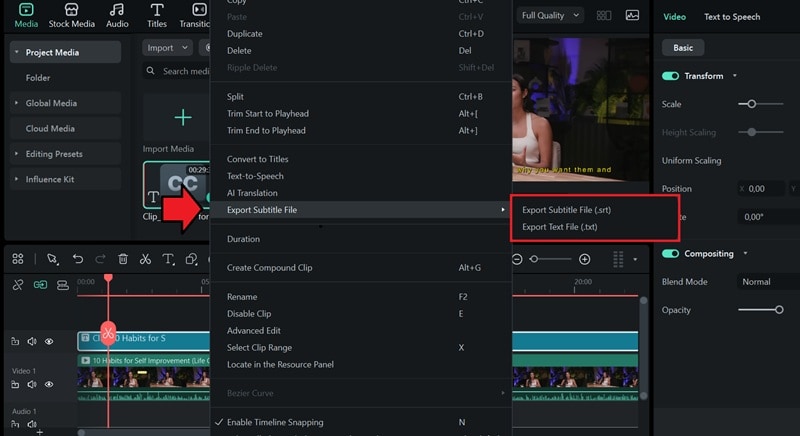
Task: Click the red scissors on the playhead
Action: (x=108, y=334)
